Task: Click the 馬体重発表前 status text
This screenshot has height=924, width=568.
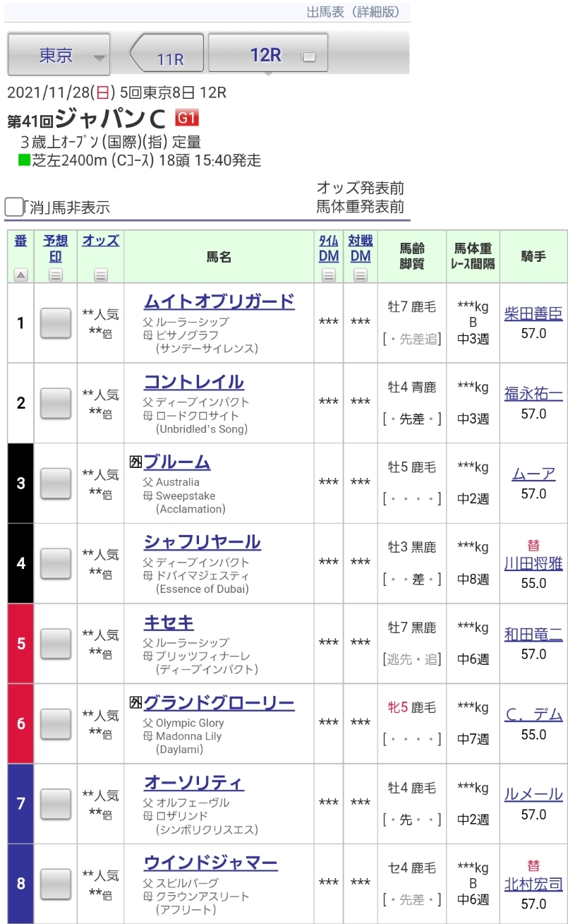Action: point(361,207)
